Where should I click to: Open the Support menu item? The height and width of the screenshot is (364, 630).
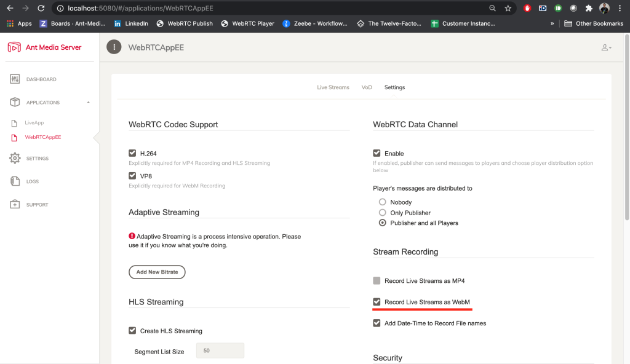click(x=38, y=205)
